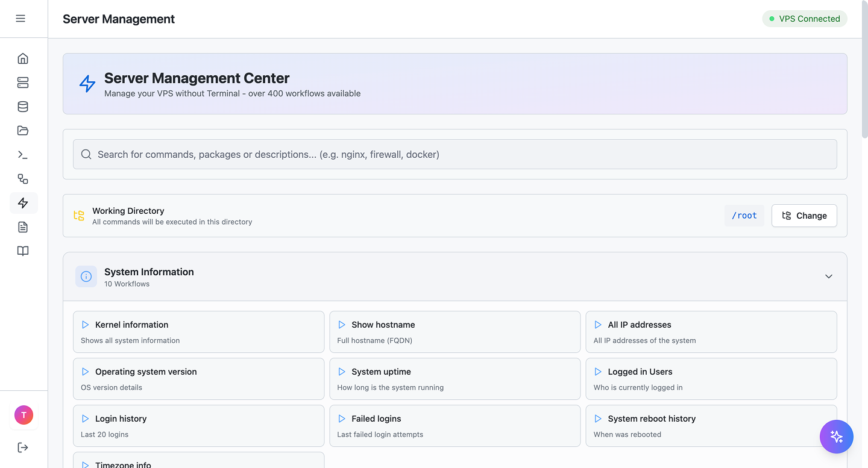This screenshot has height=468, width=868.
Task: Open the hamburger menu top left
Action: (20, 19)
